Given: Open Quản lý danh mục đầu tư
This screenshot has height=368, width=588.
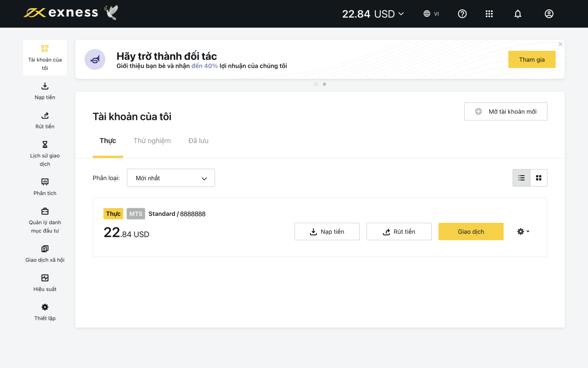Looking at the screenshot, I should tap(45, 220).
